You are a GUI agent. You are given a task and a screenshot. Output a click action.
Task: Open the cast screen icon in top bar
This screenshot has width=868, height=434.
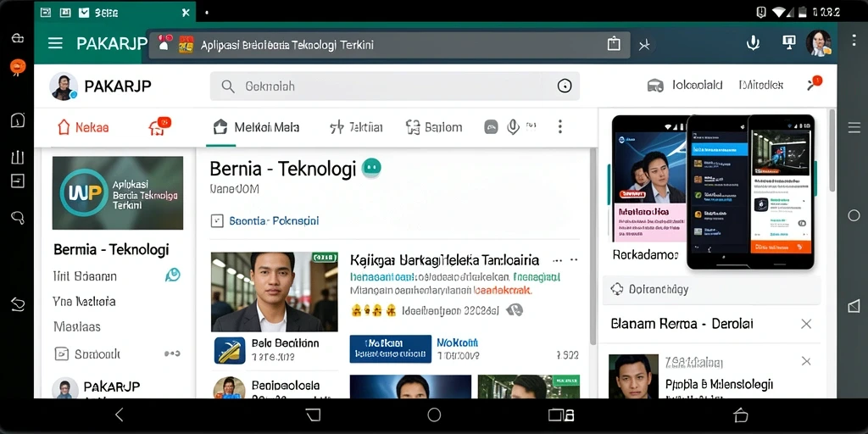(788, 42)
